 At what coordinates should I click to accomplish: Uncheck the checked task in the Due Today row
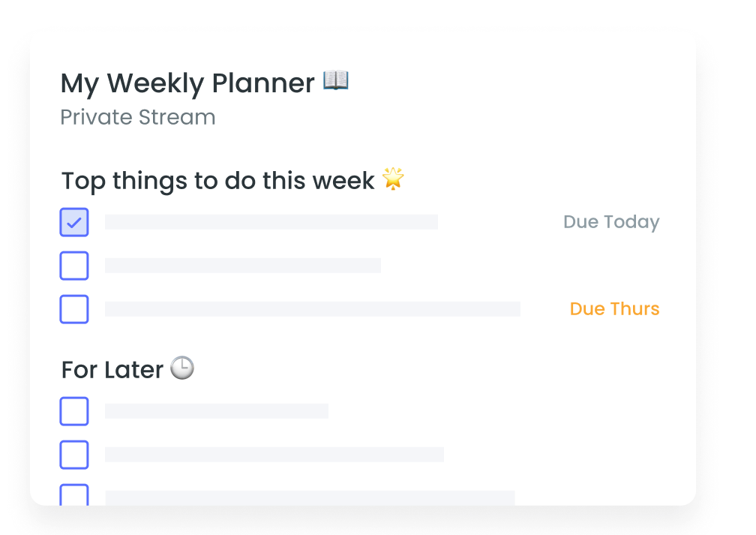74,222
